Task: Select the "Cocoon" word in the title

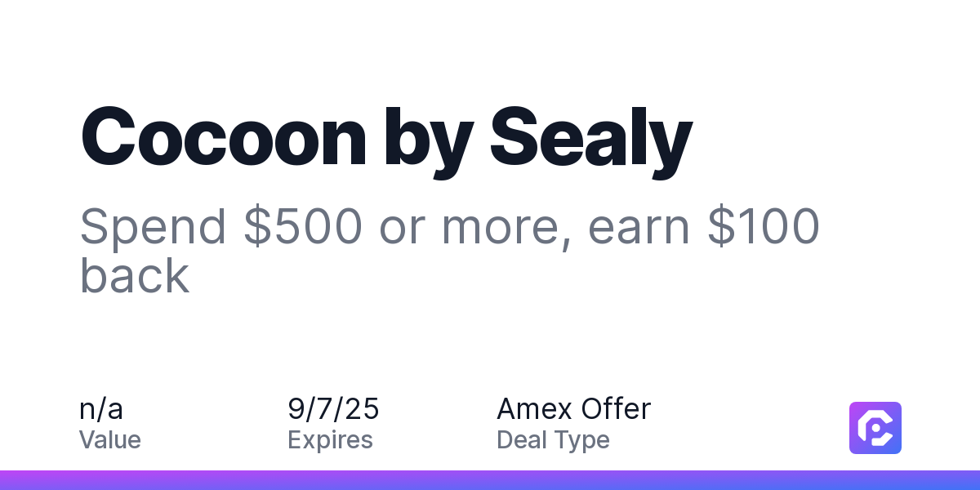Action: coord(223,136)
